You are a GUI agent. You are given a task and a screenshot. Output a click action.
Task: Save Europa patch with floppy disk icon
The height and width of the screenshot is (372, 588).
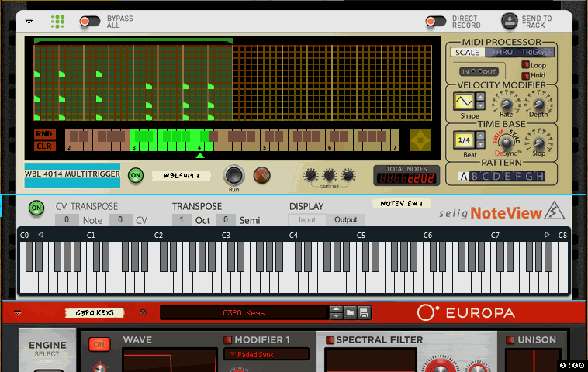(364, 312)
